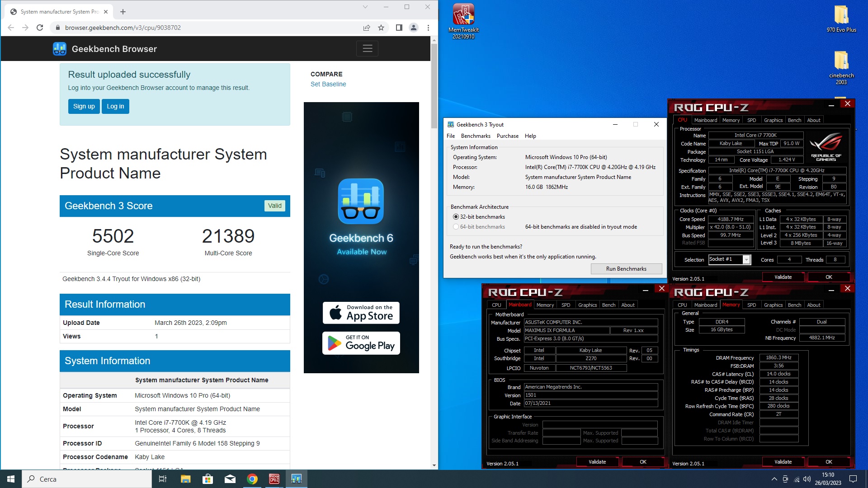The height and width of the screenshot is (488, 868).
Task: Share this page from address bar
Action: tap(367, 28)
